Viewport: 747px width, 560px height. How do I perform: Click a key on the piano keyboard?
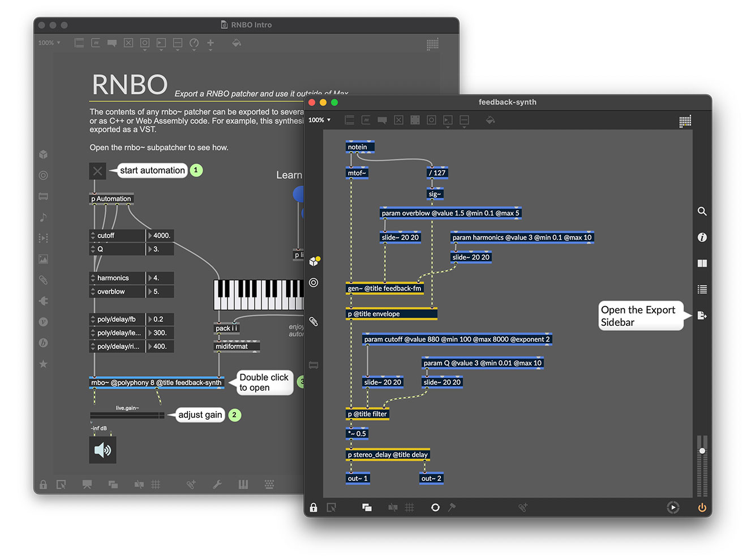tap(258, 295)
